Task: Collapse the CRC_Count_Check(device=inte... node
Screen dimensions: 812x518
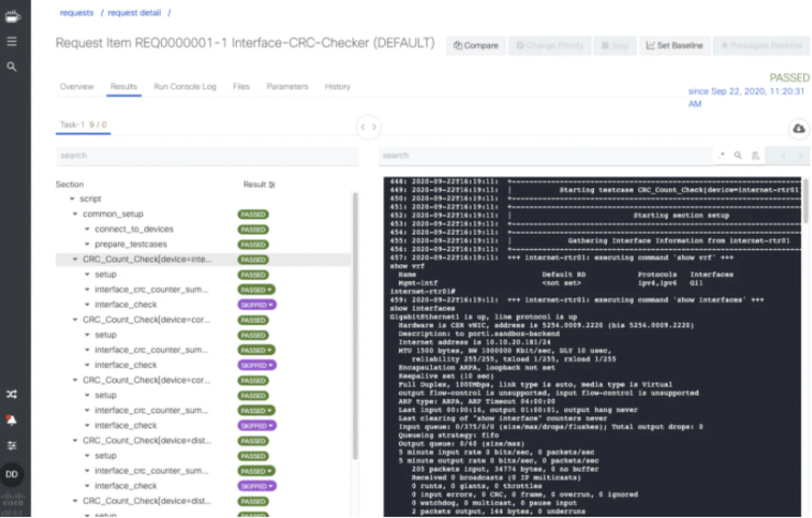Action: coord(75,259)
